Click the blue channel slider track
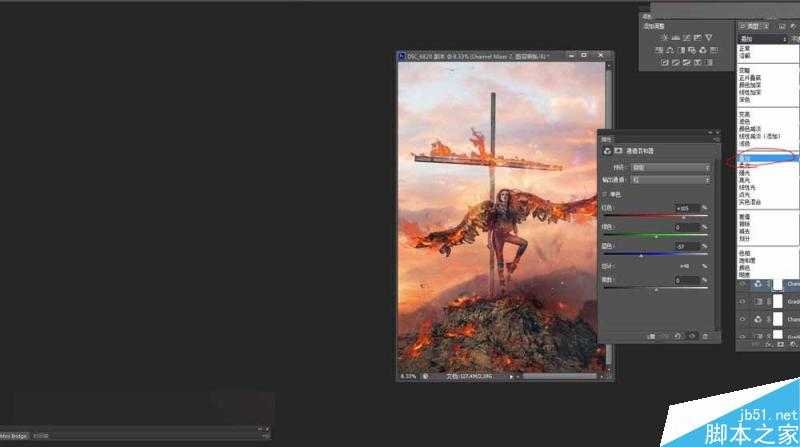The image size is (800, 447). 655,254
